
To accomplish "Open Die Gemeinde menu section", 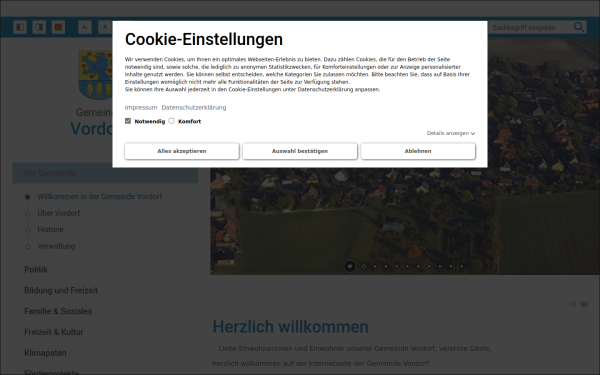I will 105,173.
